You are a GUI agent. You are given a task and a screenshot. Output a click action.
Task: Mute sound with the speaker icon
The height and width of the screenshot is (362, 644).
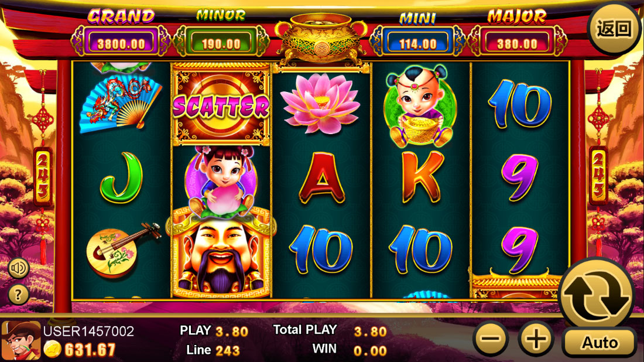pos(19,268)
